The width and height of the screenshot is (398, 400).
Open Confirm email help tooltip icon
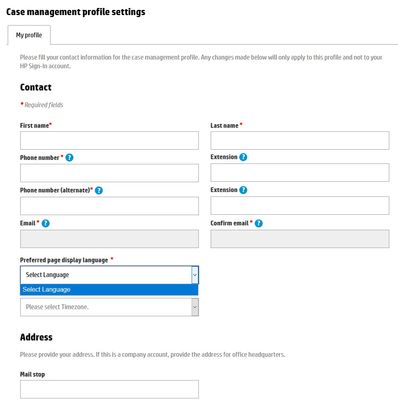259,223
